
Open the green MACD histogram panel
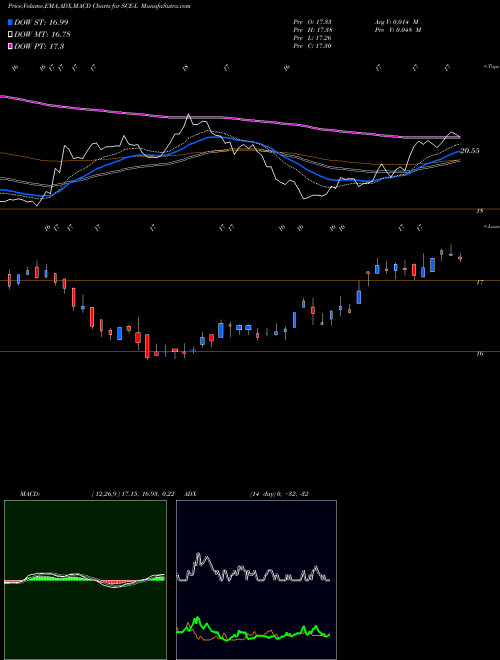(x=85, y=580)
